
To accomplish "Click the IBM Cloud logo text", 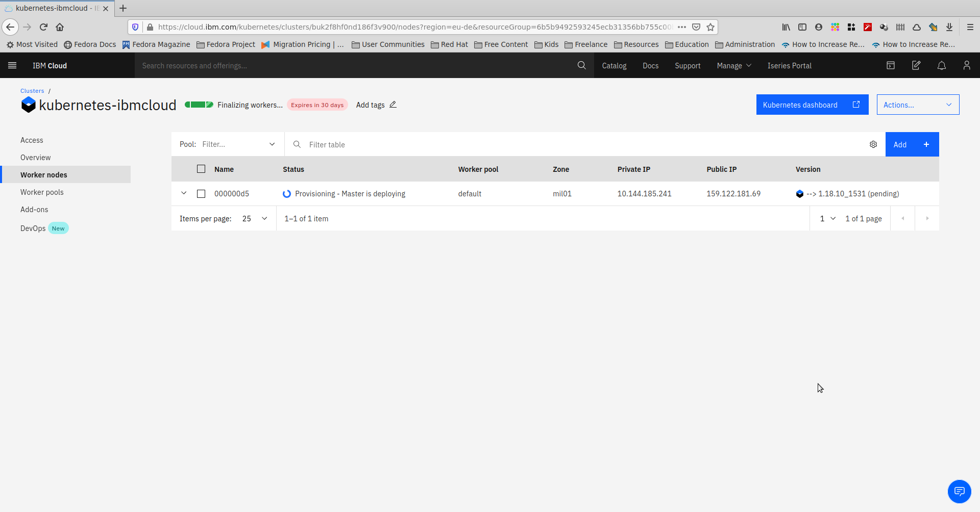I will (50, 65).
